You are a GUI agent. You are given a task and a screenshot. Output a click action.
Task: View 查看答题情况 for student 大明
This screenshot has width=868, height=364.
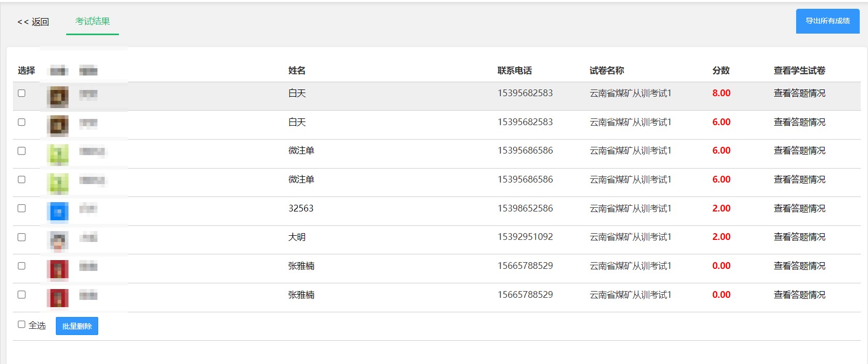coord(799,237)
